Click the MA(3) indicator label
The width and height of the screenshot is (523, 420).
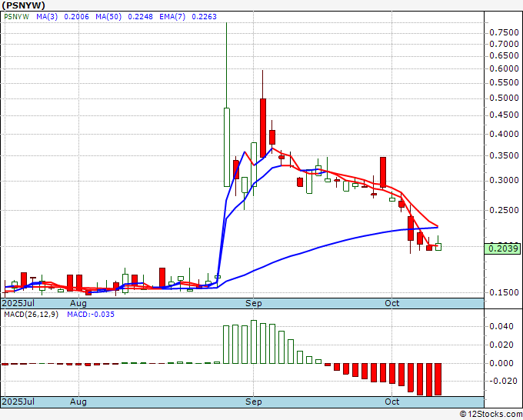coord(47,17)
